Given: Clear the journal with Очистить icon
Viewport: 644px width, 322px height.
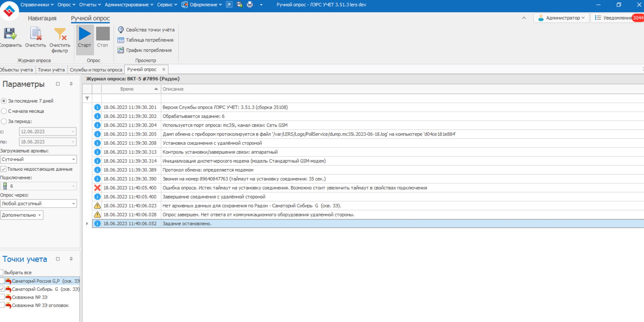Looking at the screenshot, I should [x=36, y=34].
